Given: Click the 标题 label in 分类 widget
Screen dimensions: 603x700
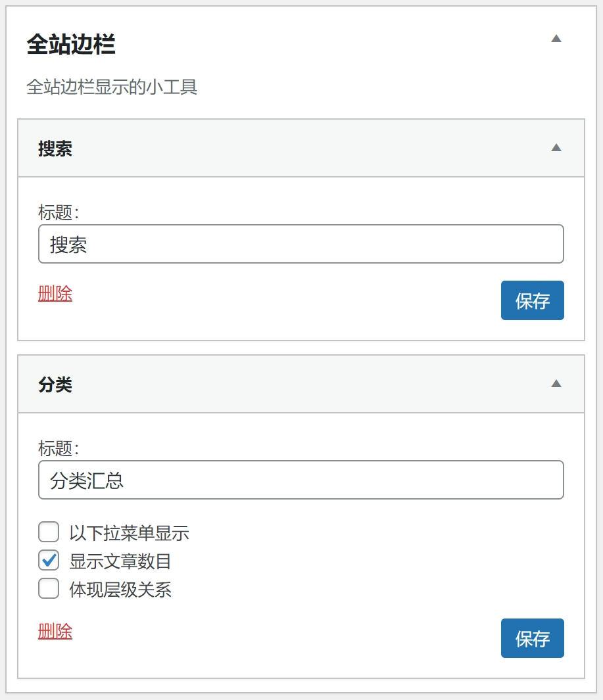Looking at the screenshot, I should (59, 448).
